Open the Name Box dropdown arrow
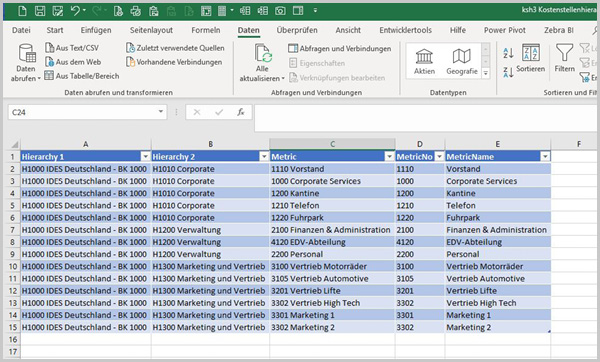This screenshot has height=362, width=600. pos(161,112)
